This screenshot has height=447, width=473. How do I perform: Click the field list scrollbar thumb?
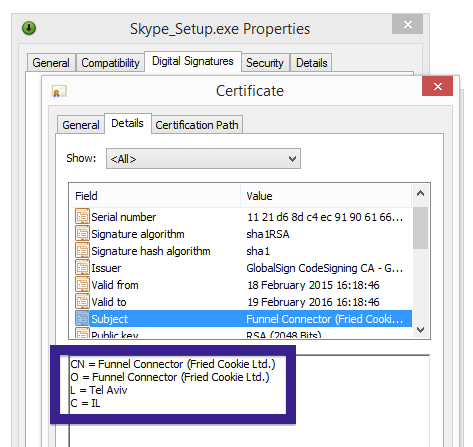(x=420, y=228)
